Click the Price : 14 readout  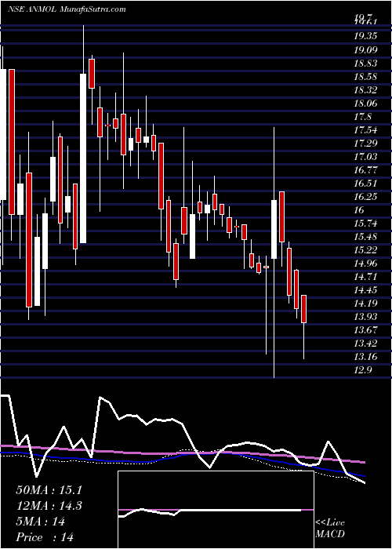click(x=45, y=537)
